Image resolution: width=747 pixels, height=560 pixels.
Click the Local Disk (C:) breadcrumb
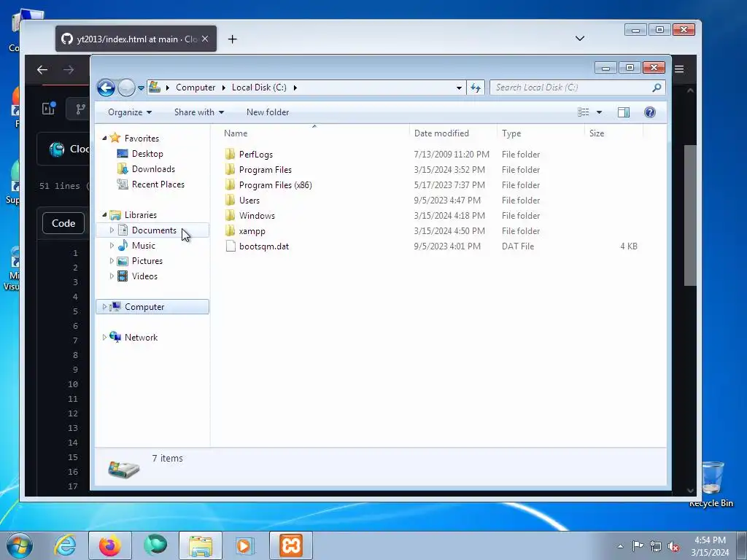pyautogui.click(x=259, y=87)
